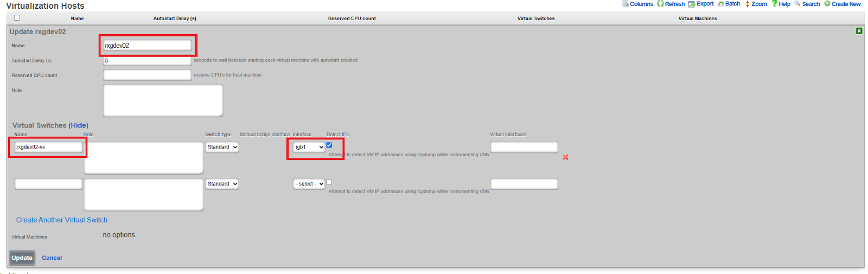Image resolution: width=868 pixels, height=274 pixels.
Task: Open Switch type dropdown on empty switch row
Action: click(x=222, y=184)
